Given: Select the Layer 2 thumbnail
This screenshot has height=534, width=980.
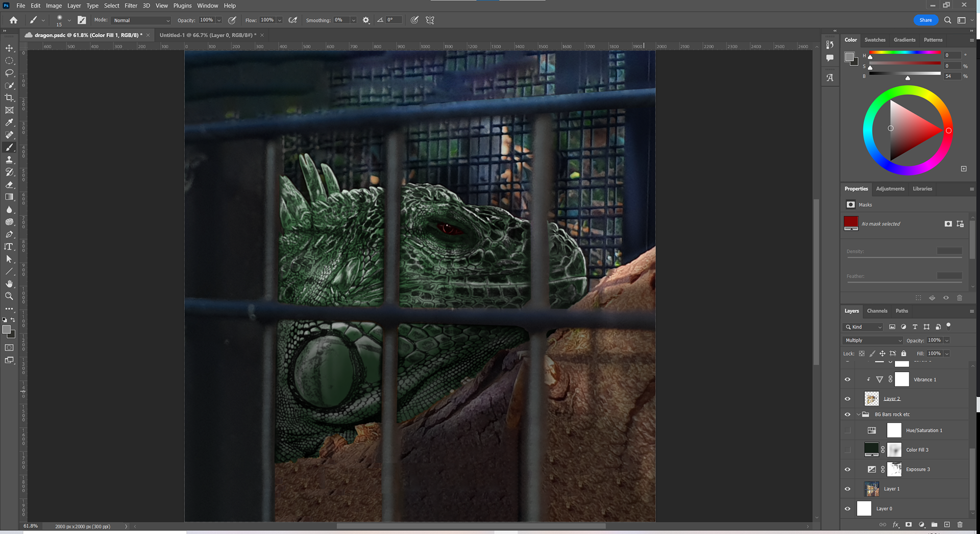Looking at the screenshot, I should [871, 399].
